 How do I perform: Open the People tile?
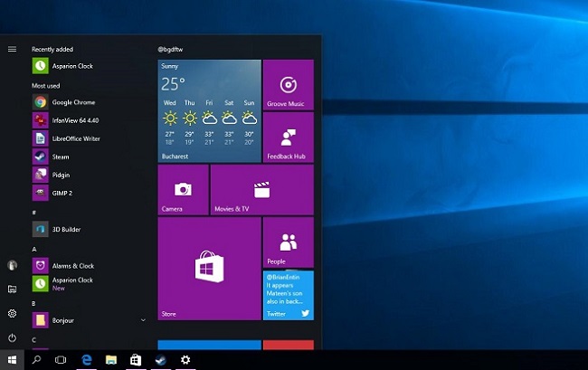point(289,242)
